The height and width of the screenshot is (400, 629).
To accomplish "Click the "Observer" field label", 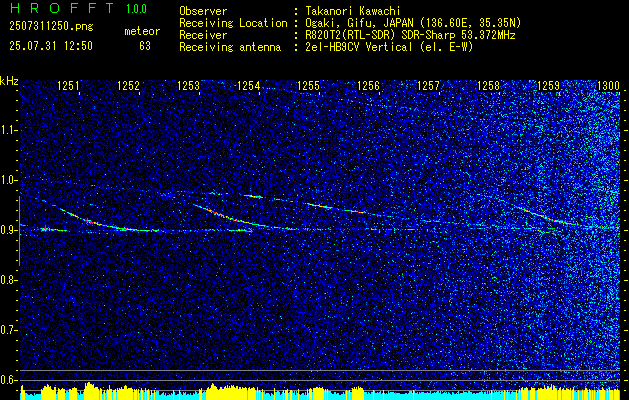I will coord(203,11).
